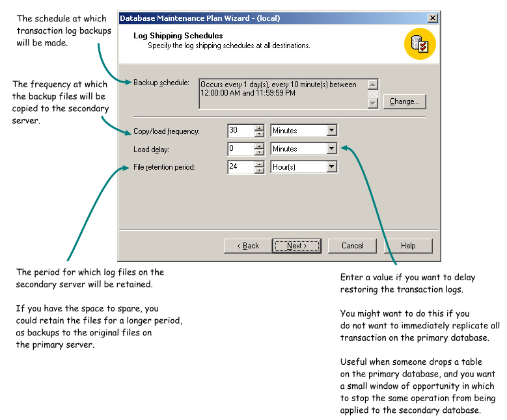507x420 pixels.
Task: Click the yellow database maintenance wizard icon
Action: click(420, 44)
